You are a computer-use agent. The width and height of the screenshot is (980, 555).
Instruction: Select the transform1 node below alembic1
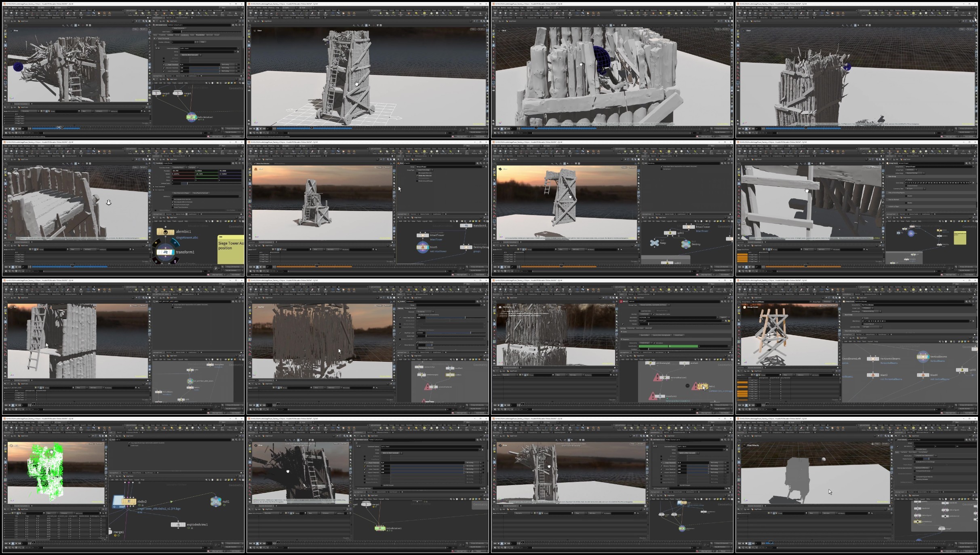pos(165,252)
